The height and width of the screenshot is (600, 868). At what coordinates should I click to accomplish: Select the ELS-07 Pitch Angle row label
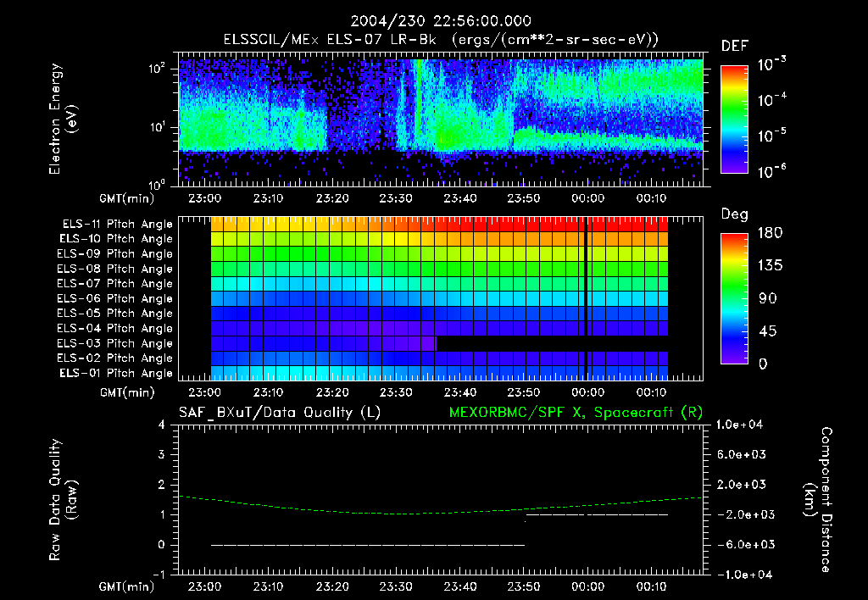pyautogui.click(x=114, y=283)
